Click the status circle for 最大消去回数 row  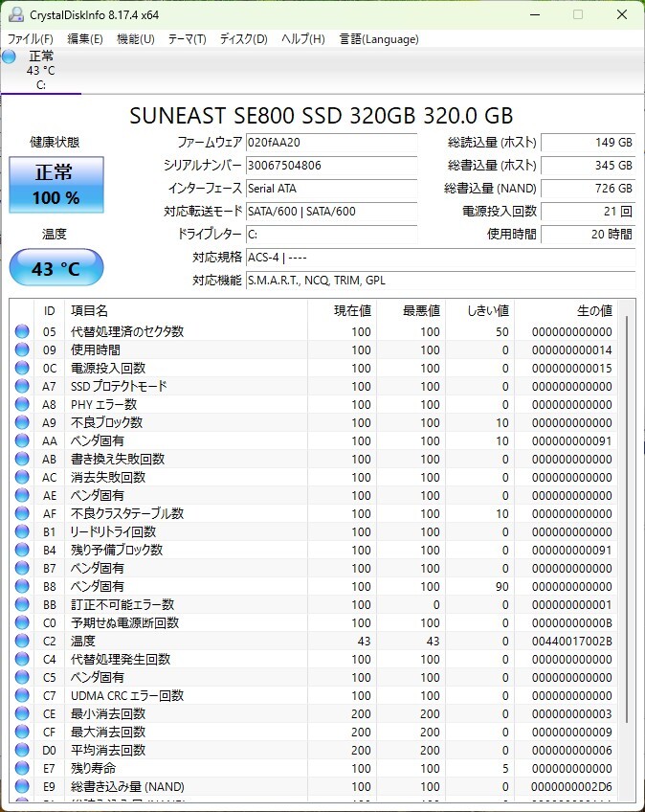pyautogui.click(x=22, y=732)
